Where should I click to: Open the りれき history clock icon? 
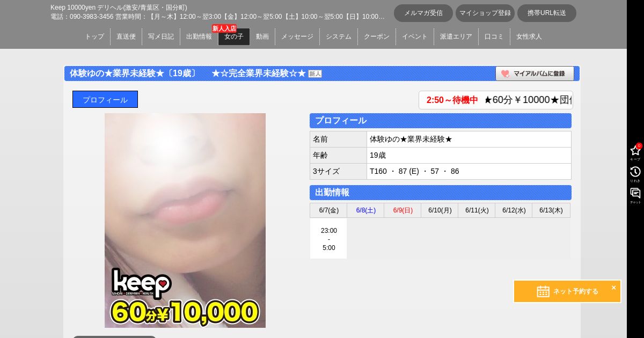point(635,172)
